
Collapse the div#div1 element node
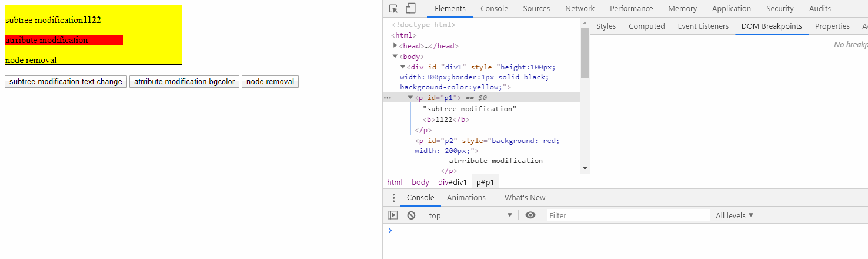(403, 67)
